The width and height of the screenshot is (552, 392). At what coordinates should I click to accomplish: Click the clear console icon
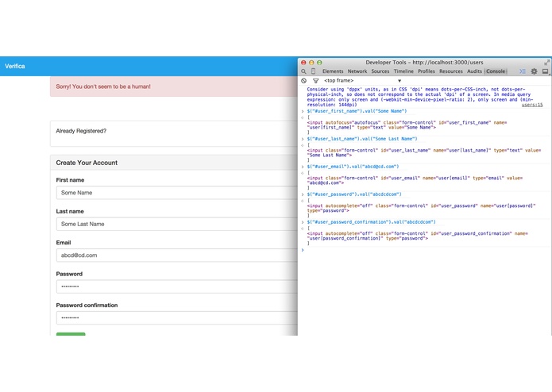[304, 80]
